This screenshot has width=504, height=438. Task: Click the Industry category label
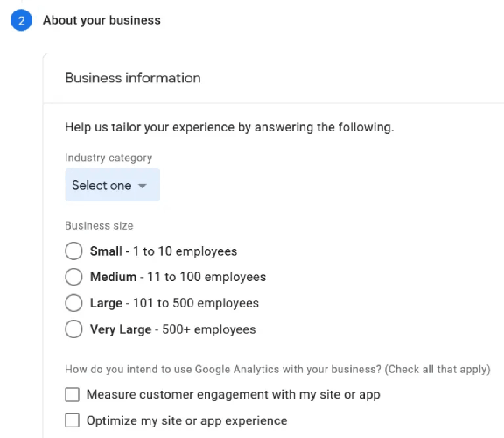(108, 158)
